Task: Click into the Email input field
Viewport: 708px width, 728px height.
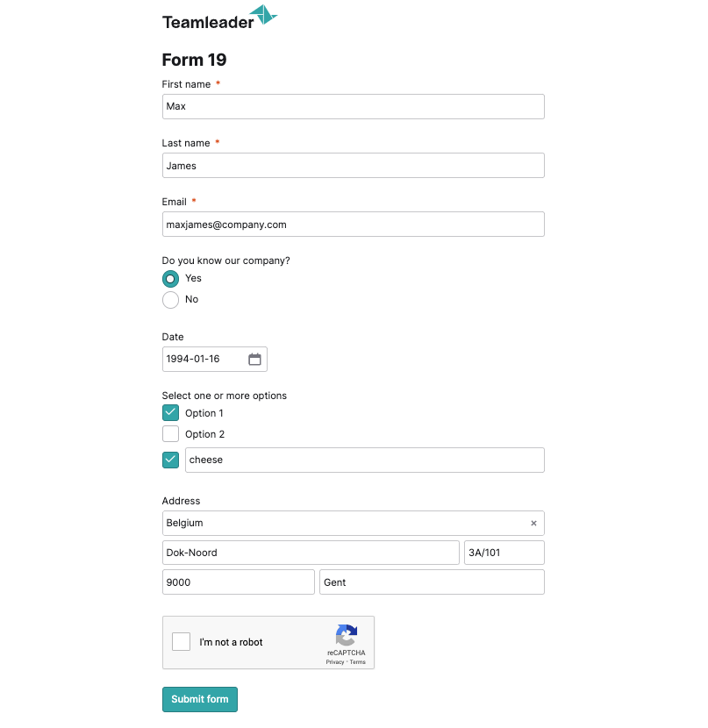Action: point(354,225)
